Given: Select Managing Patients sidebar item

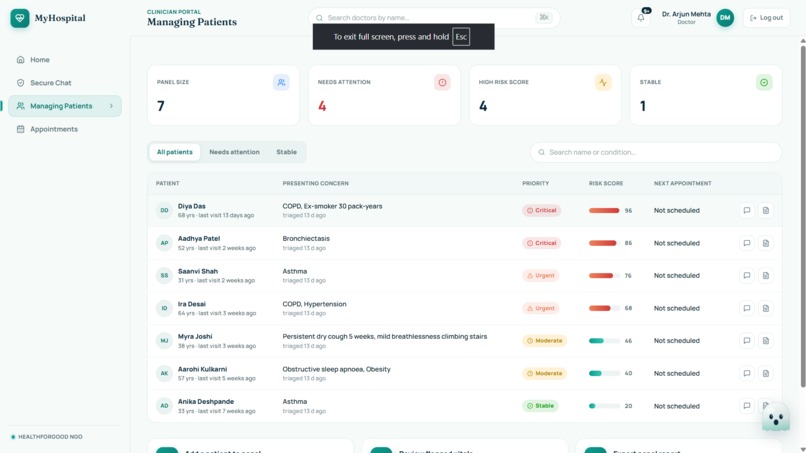Looking at the screenshot, I should click(x=65, y=106).
